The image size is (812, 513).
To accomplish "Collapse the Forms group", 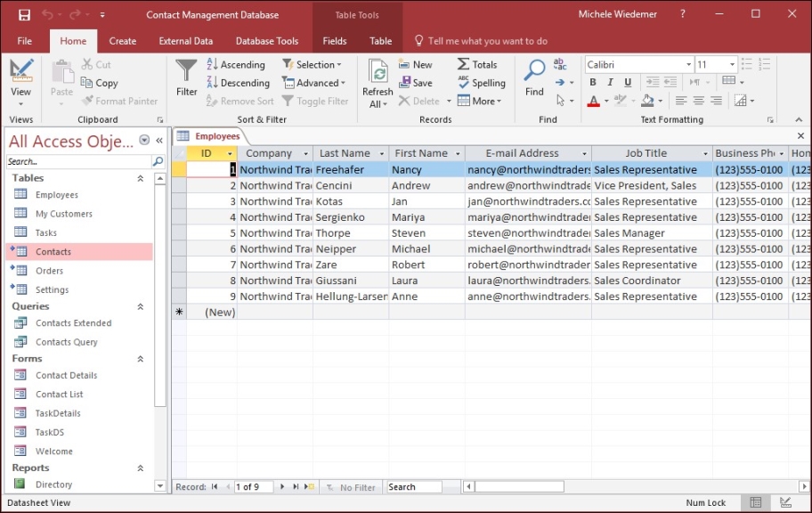I will (x=140, y=359).
